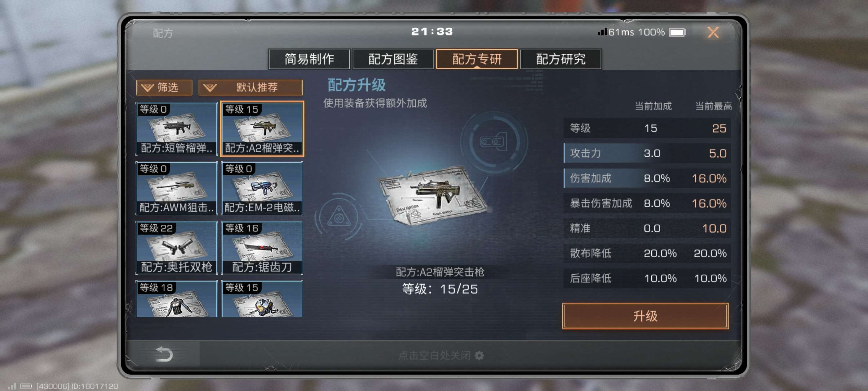Click the signal strength bars icon

602,32
